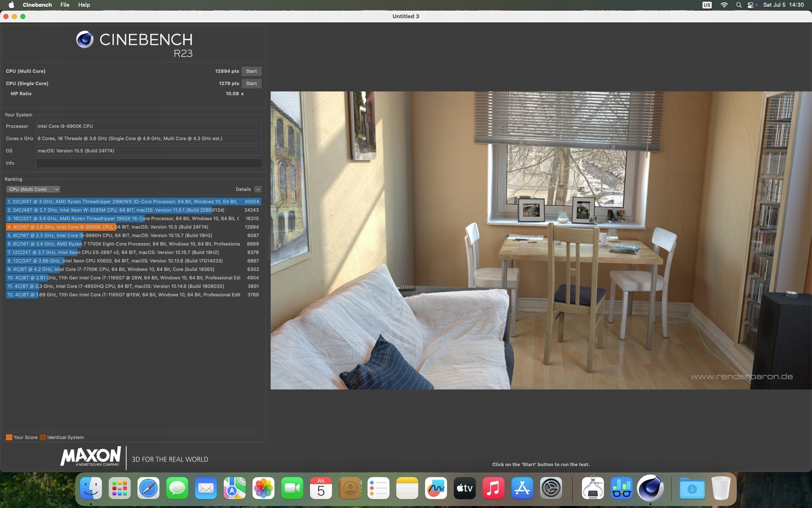Start the CPU Single Core test
812x508 pixels.
(x=251, y=83)
